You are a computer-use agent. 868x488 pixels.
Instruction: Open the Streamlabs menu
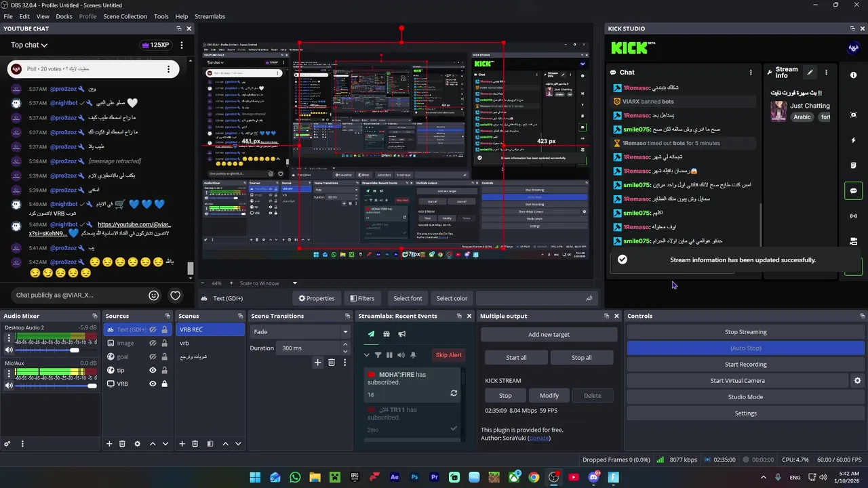coord(210,16)
